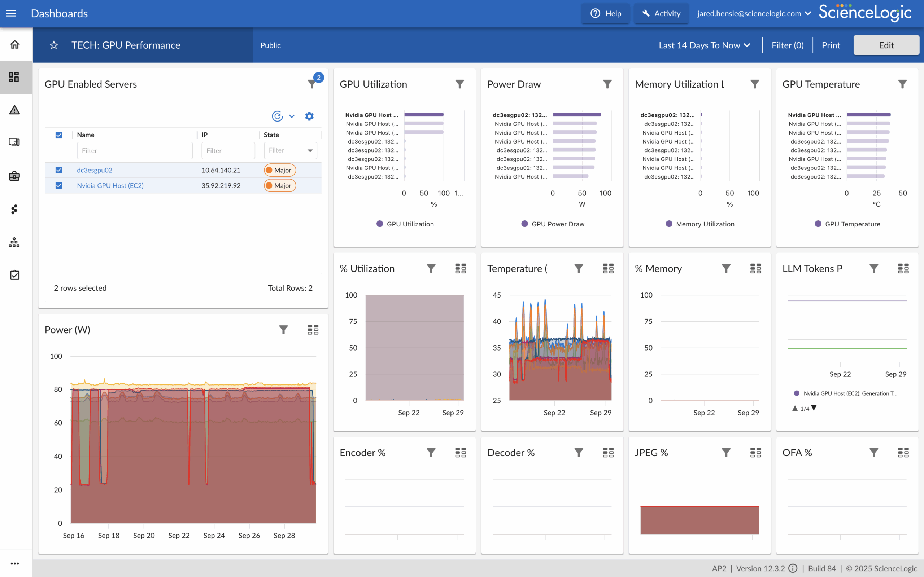This screenshot has width=924, height=577.
Task: Click the Name filter input field
Action: pyautogui.click(x=134, y=150)
